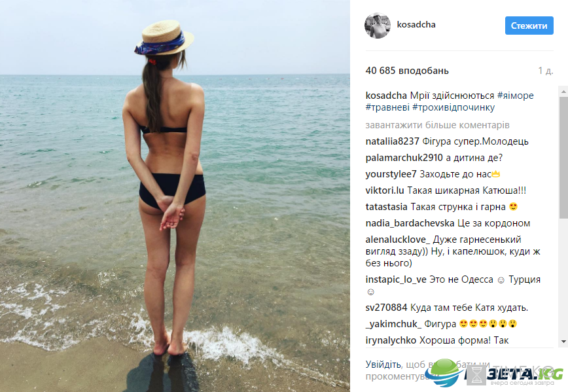Image resolution: width=568 pixels, height=392 pixels.
Task: Open tatastasia commenter profile
Action: pos(386,207)
